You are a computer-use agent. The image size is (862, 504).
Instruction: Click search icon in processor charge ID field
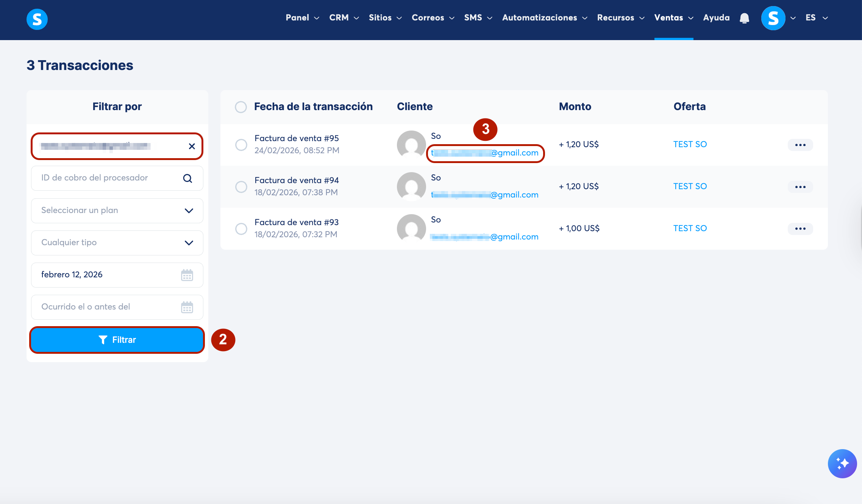[187, 178]
